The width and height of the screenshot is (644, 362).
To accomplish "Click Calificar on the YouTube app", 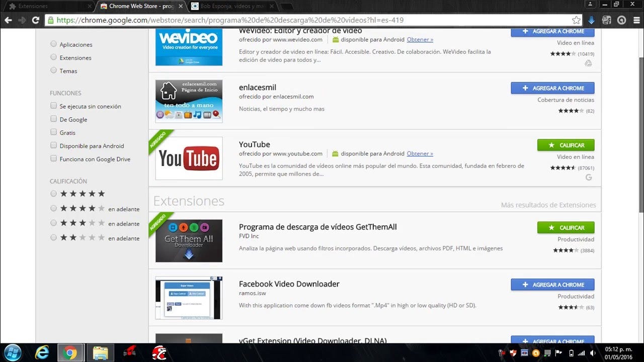I will coord(566,145).
